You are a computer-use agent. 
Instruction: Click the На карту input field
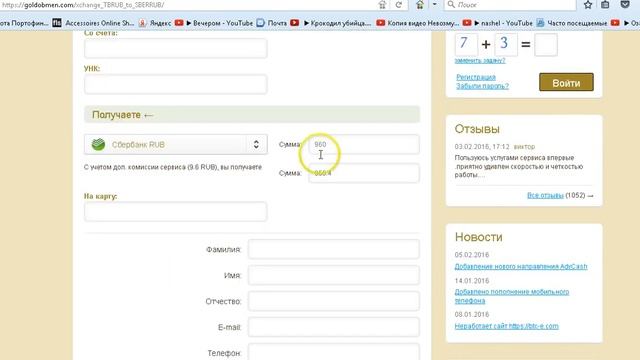[176, 211]
